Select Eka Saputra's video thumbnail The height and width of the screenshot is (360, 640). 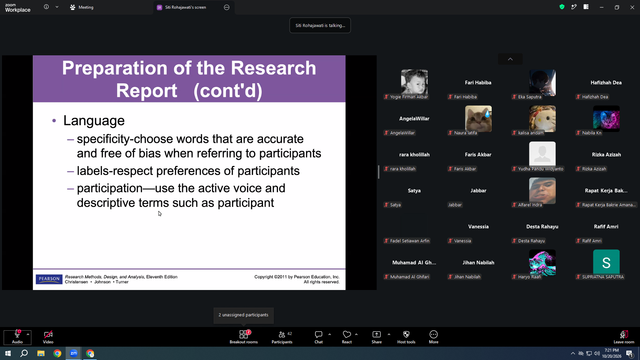pyautogui.click(x=542, y=82)
